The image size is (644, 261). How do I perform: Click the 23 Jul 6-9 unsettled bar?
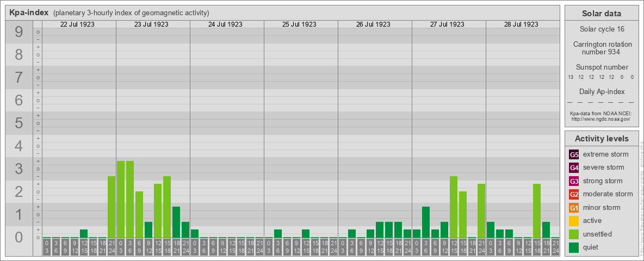click(139, 215)
